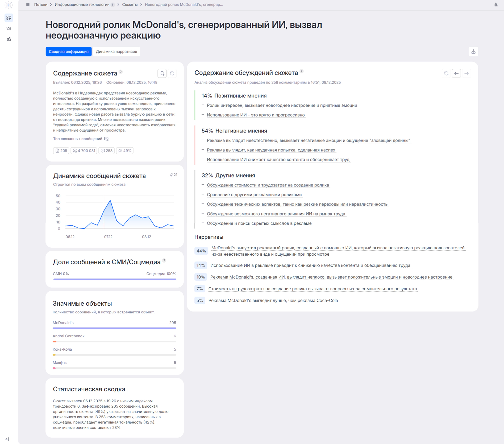The height and width of the screenshot is (444, 504).
Task: Refresh the discussions analysis panel
Action: 446,73
